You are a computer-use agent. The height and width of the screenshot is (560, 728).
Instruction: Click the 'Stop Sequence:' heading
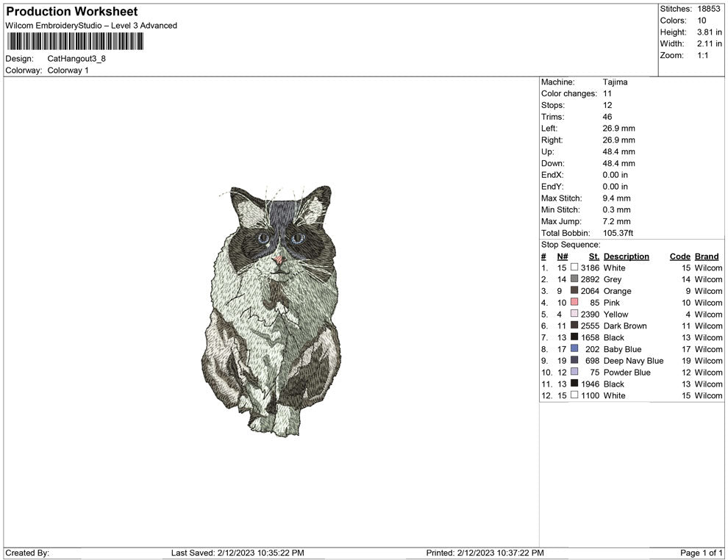pos(571,245)
